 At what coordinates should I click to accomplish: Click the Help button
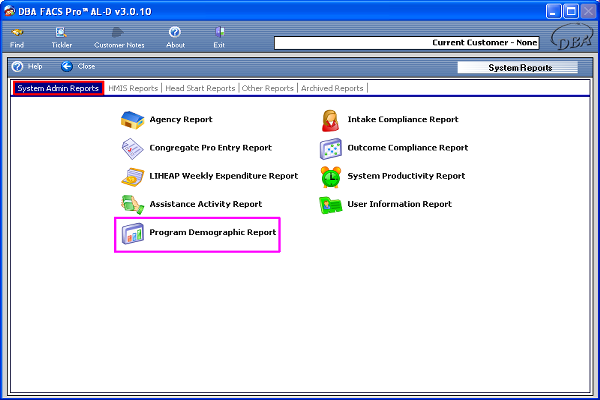pos(27,66)
